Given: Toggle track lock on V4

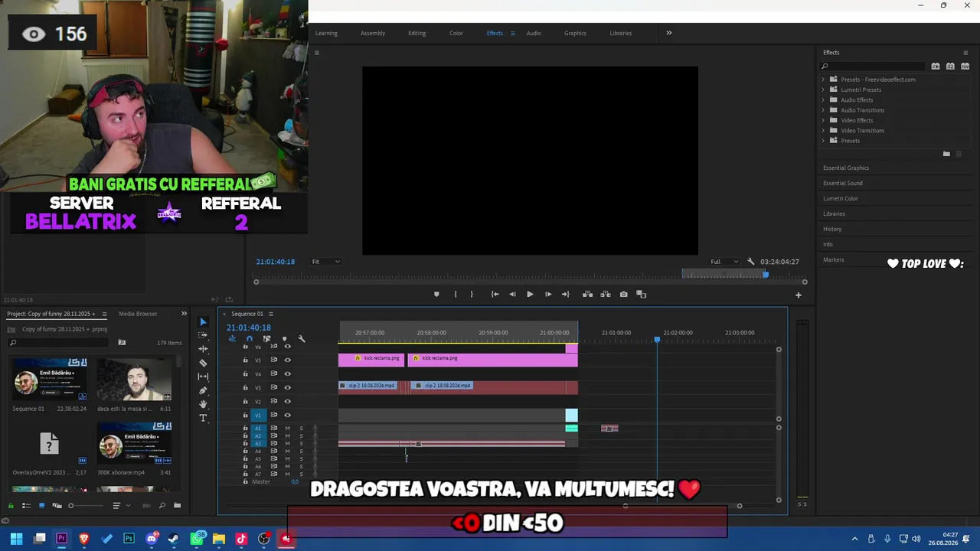Looking at the screenshot, I should point(245,374).
